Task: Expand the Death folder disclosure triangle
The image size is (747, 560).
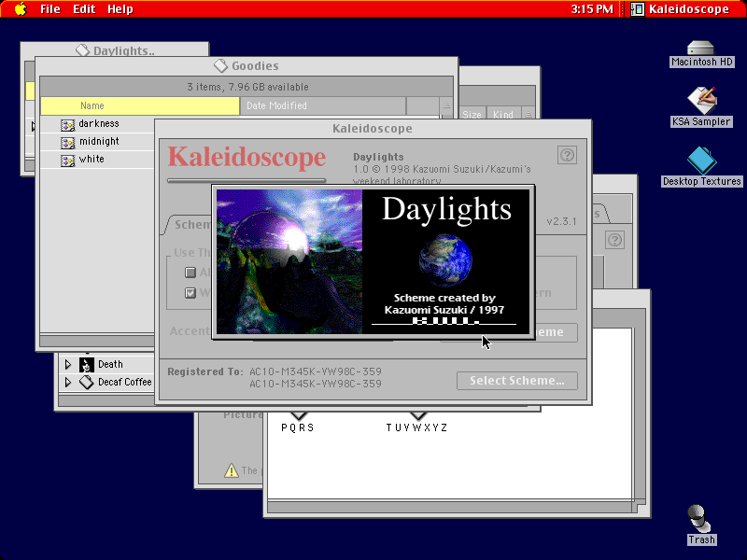Action: (x=67, y=365)
